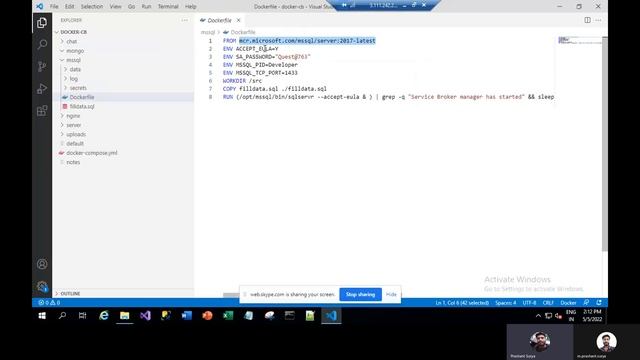Expand the server folder
This screenshot has height=360, width=640.
[62, 125]
